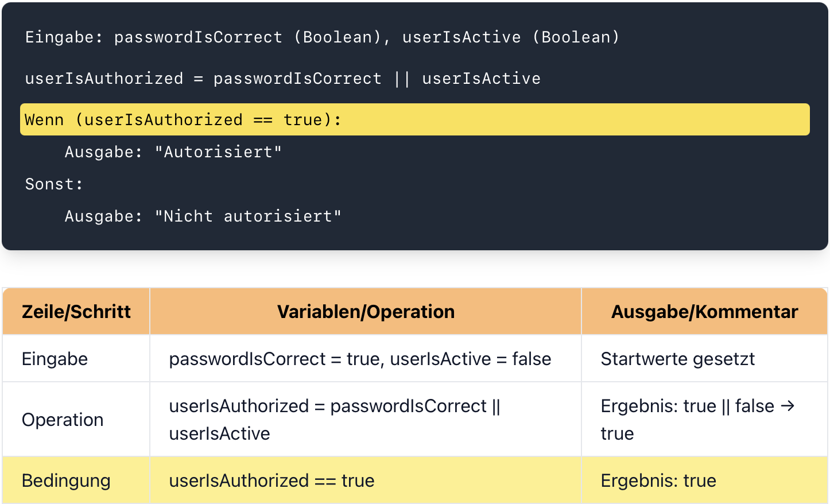This screenshot has width=830, height=504.
Task: Click the 'Ausgabe: "Nicht autorisiert"' code line
Action: point(203,216)
